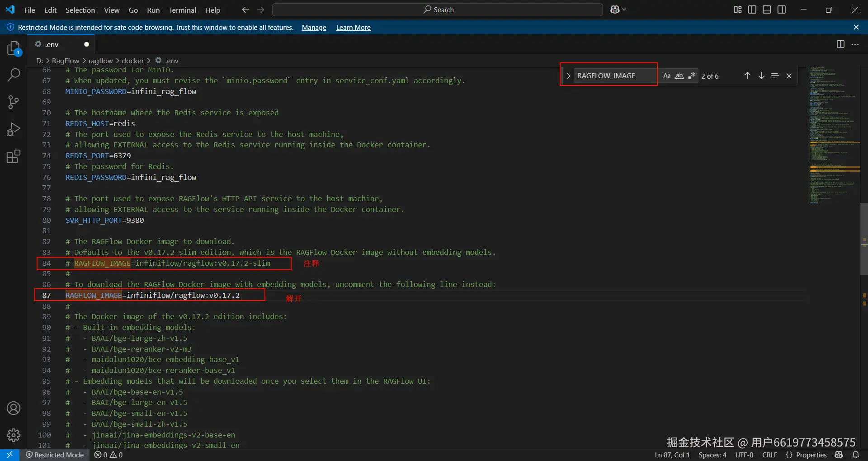Navigate forward with the right arrow

point(260,9)
